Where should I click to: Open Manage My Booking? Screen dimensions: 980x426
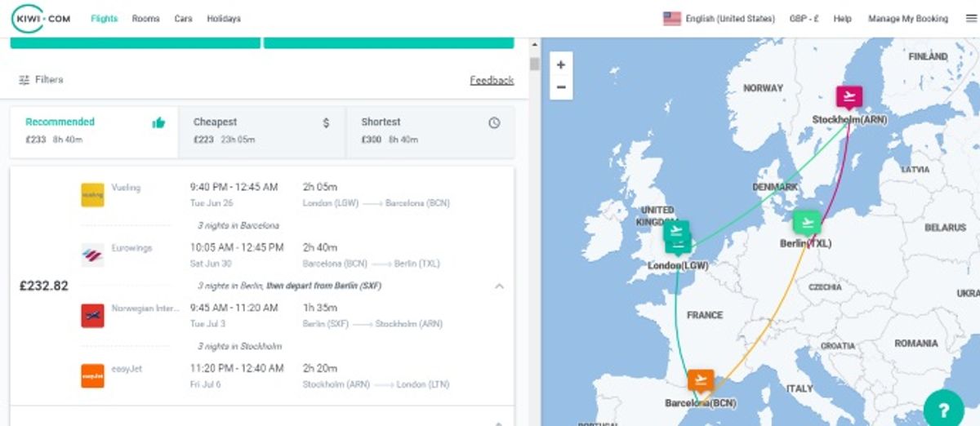point(908,19)
